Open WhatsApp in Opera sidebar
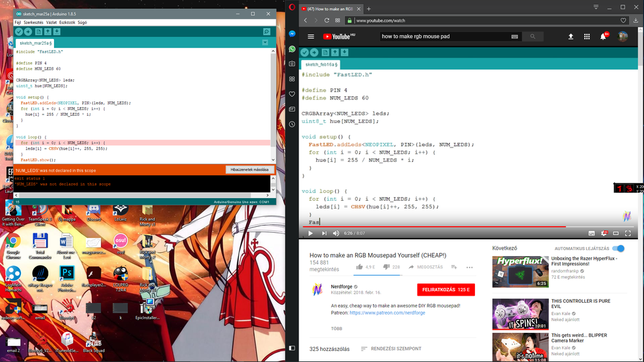This screenshot has height=362, width=644. click(x=292, y=49)
